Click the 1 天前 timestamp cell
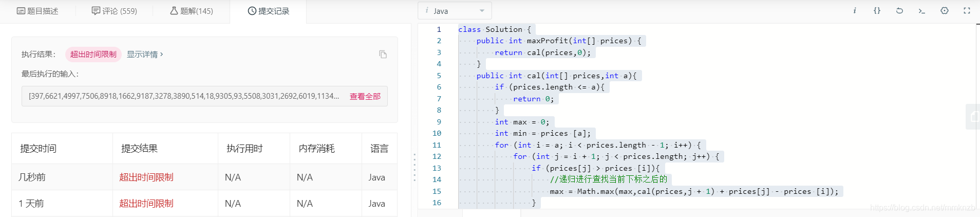980x217 pixels. pyautogui.click(x=31, y=204)
